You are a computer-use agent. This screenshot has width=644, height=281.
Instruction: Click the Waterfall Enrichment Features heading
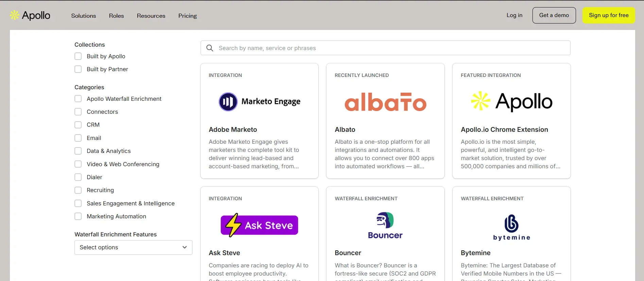click(x=116, y=234)
